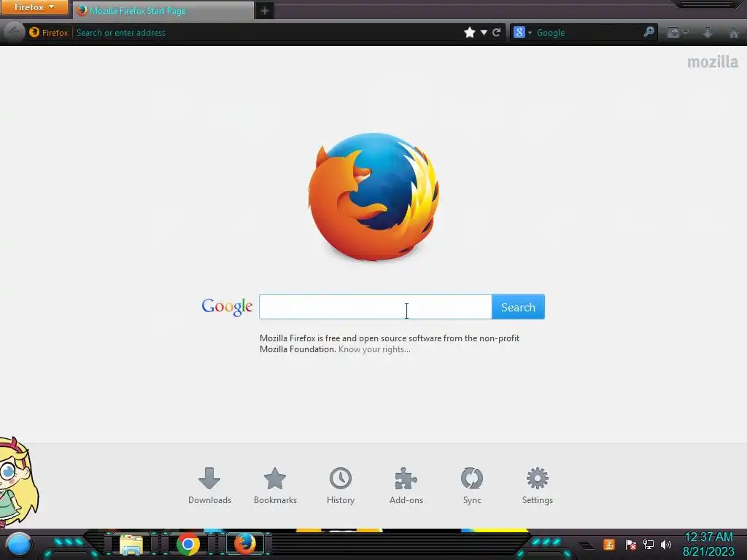The image size is (747, 560).
Task: Click the search magnifier in toolbar search box
Action: click(x=649, y=32)
